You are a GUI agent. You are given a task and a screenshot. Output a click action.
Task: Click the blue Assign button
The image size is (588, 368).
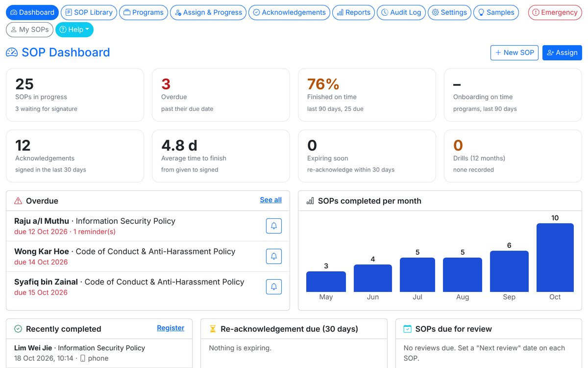562,53
